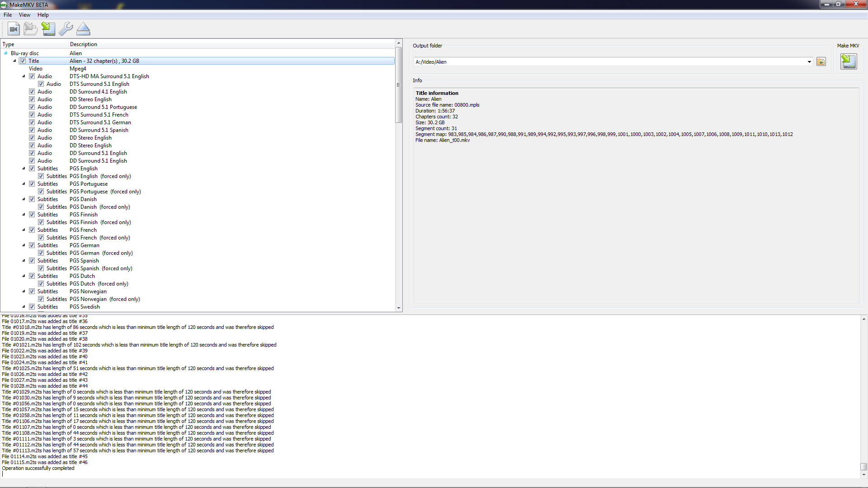Open video files toolbar icon
Image resolution: width=868 pixels, height=488 pixels.
point(14,29)
